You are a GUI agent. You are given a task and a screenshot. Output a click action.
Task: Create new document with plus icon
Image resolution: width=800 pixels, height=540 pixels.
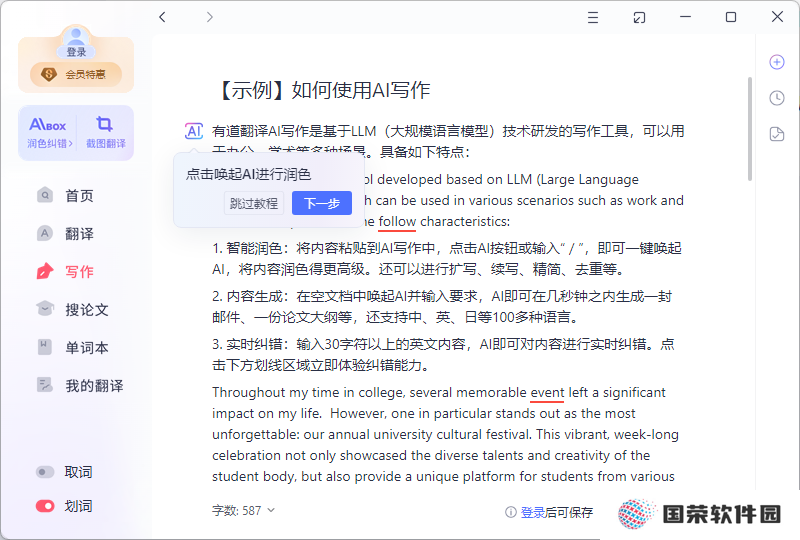point(777,62)
